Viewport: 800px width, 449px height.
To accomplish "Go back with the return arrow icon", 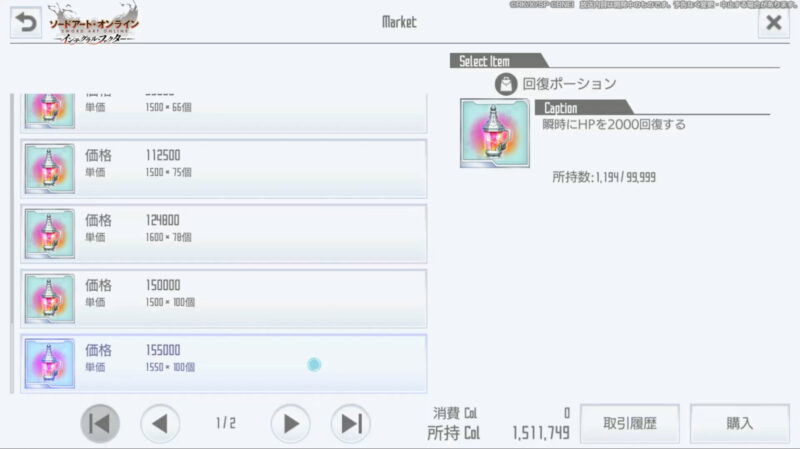I will point(26,22).
